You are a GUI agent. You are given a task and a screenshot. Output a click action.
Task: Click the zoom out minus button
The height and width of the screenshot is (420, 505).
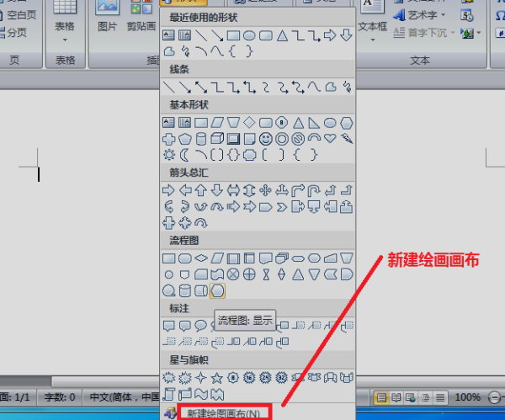[x=494, y=397]
